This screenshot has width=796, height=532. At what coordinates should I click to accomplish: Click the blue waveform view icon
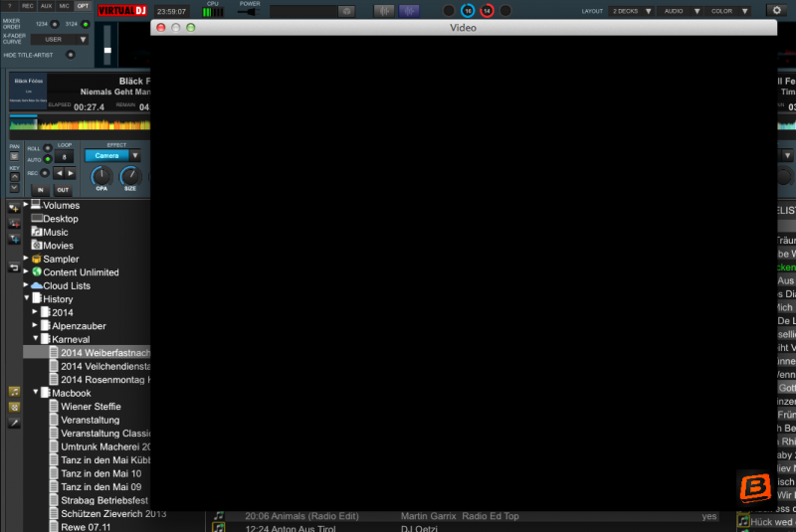(x=409, y=11)
